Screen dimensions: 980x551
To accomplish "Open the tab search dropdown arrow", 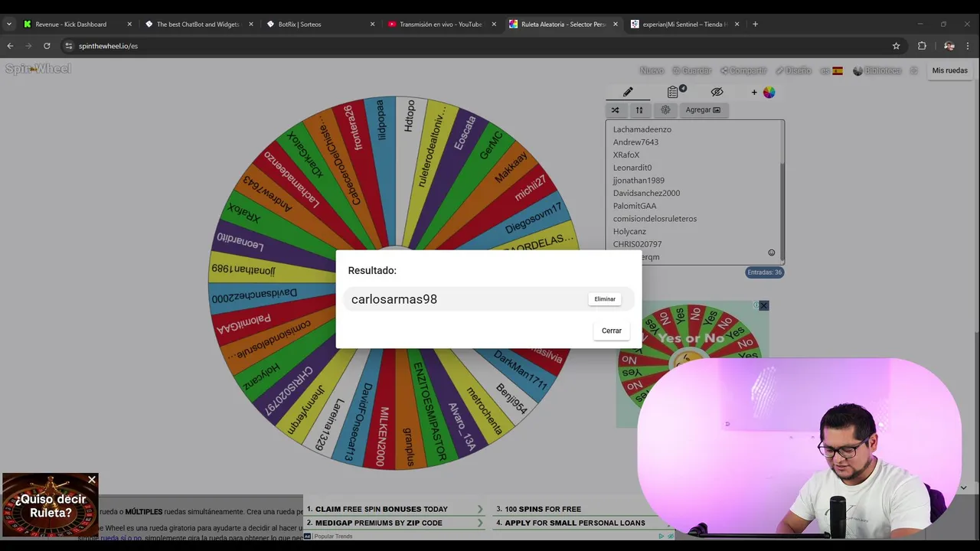I will tap(8, 24).
